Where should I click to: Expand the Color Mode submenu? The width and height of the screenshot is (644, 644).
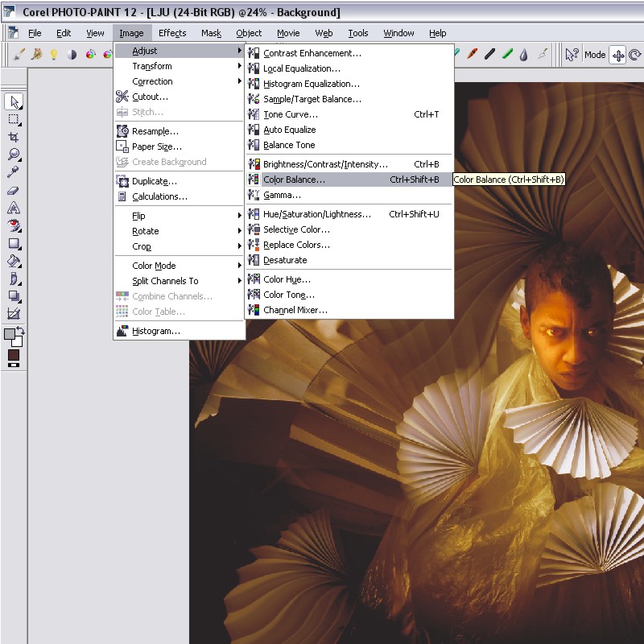[x=179, y=266]
